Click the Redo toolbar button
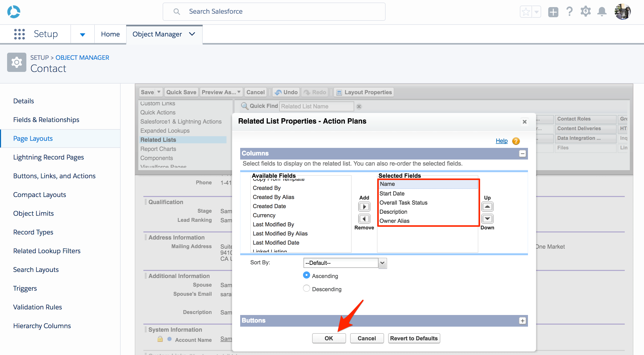644x355 pixels. point(315,92)
